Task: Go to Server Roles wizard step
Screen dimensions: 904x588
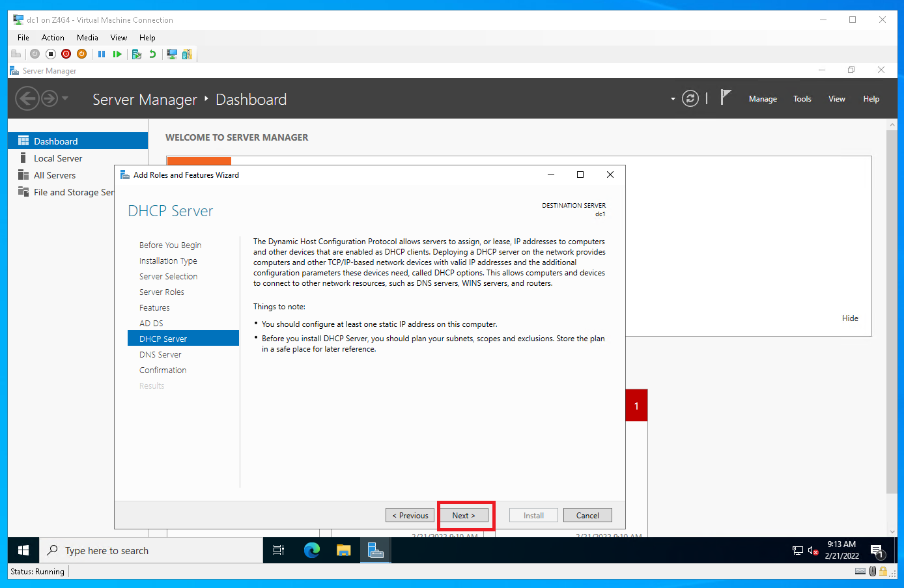Action: click(162, 292)
